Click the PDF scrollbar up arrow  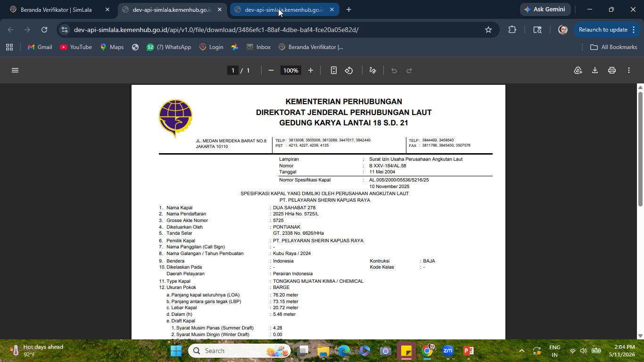[x=640, y=87]
